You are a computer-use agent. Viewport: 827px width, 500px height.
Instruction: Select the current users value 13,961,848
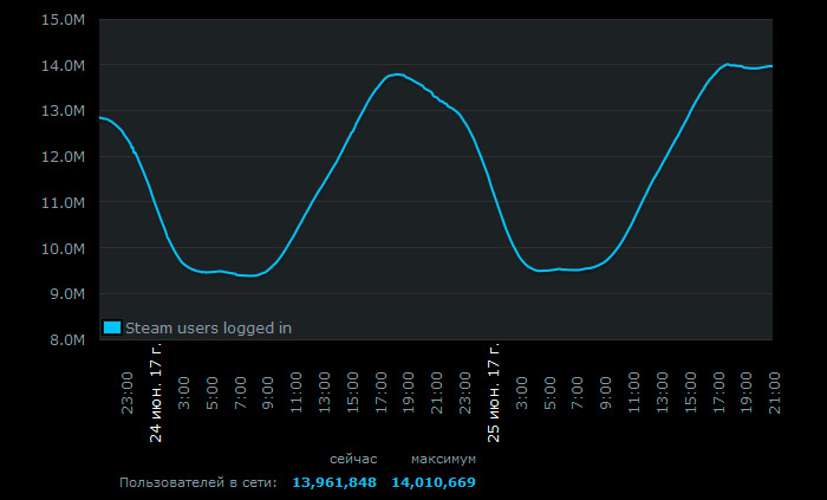[x=334, y=483]
